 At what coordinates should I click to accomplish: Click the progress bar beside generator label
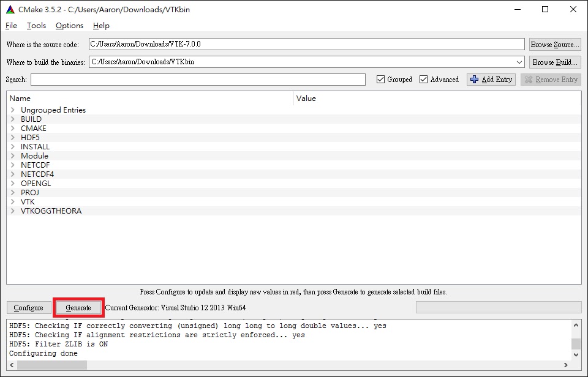[x=499, y=307]
